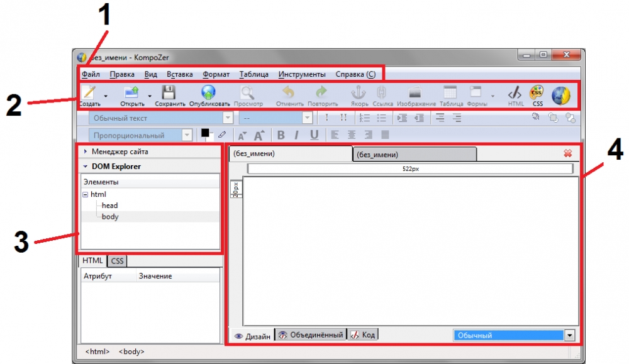Viewport: 629px width, 364px height.
Task: Pick the black text color swatch
Action: click(x=205, y=133)
